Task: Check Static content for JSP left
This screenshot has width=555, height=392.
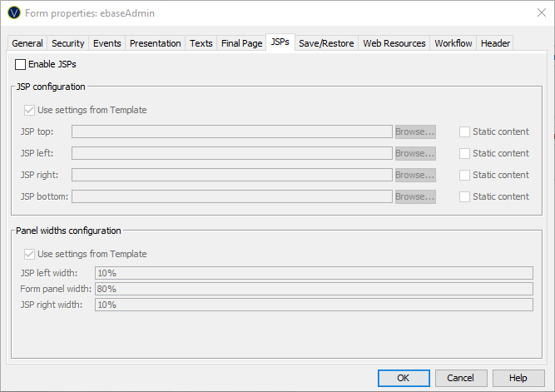Action: 465,153
